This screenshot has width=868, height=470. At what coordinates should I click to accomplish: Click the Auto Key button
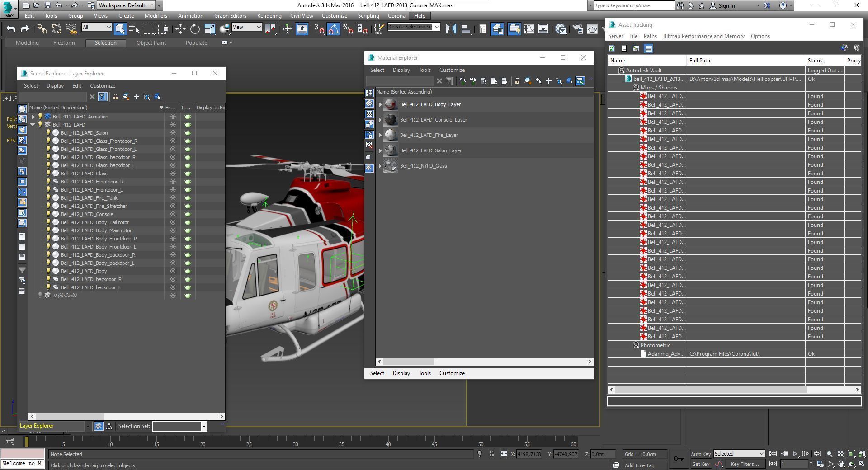[700, 454]
